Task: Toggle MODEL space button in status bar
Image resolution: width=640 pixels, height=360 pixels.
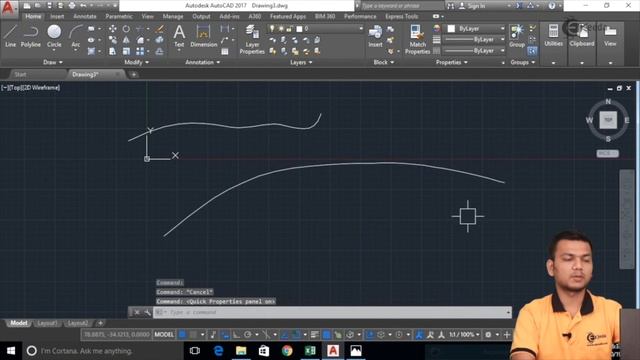Action: [x=164, y=335]
